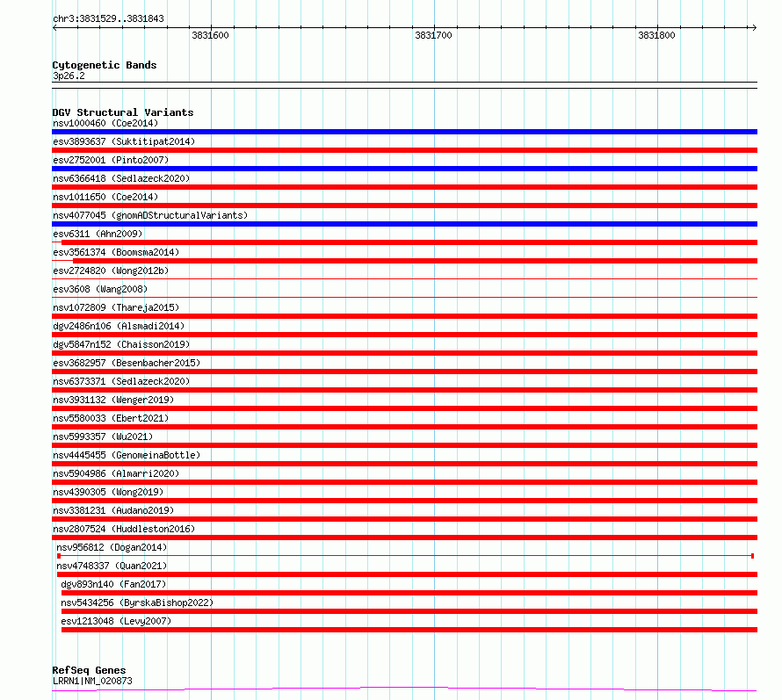Click the esv2724820 (Wong2012b) variant label
The width and height of the screenshot is (782, 700).
111,271
